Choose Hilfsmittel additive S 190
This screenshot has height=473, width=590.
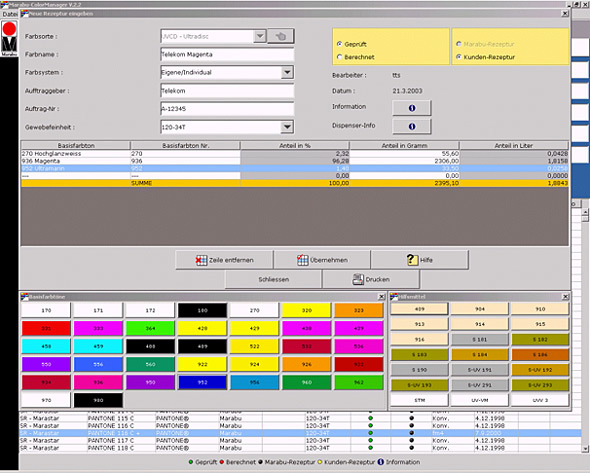(x=420, y=370)
